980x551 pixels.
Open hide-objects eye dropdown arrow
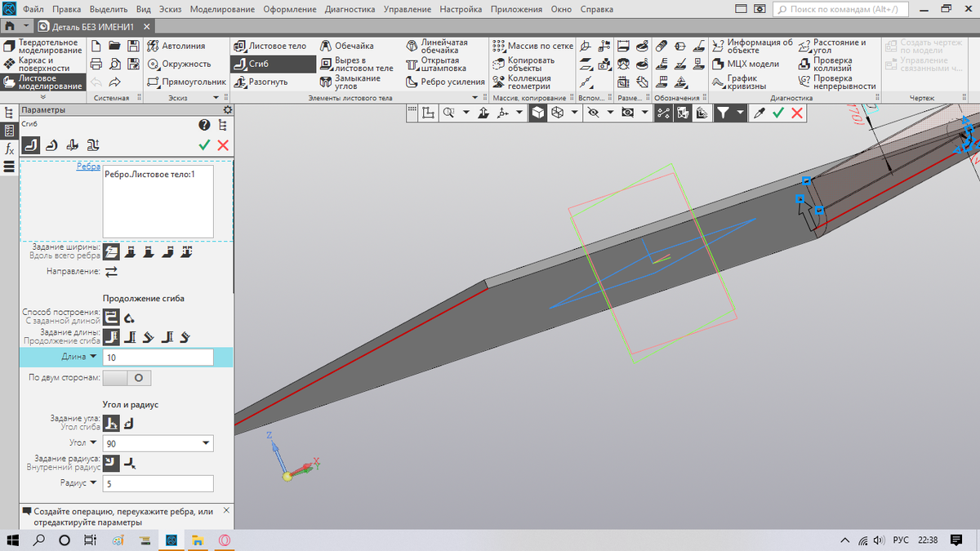pos(611,113)
